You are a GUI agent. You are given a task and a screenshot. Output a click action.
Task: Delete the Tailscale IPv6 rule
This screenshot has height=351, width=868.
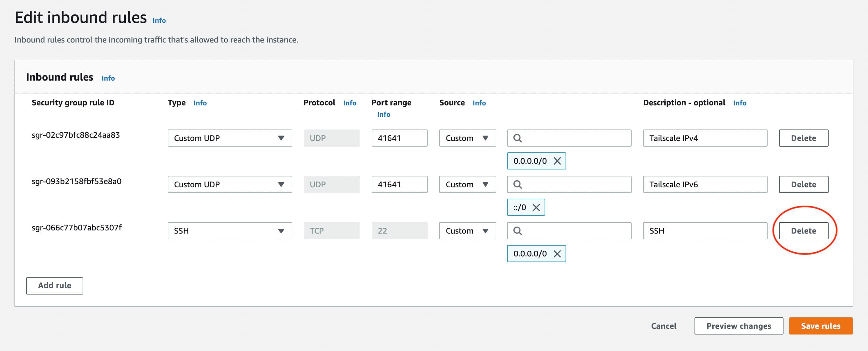(x=803, y=184)
